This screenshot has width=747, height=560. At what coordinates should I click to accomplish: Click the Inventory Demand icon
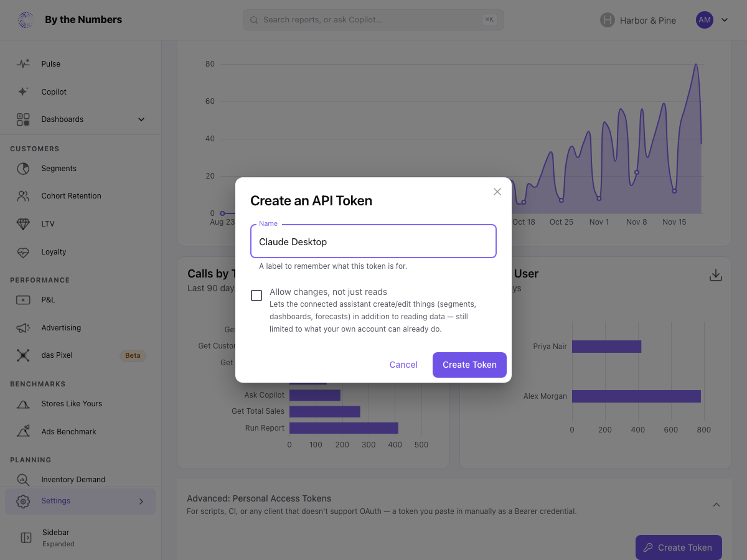(23, 480)
